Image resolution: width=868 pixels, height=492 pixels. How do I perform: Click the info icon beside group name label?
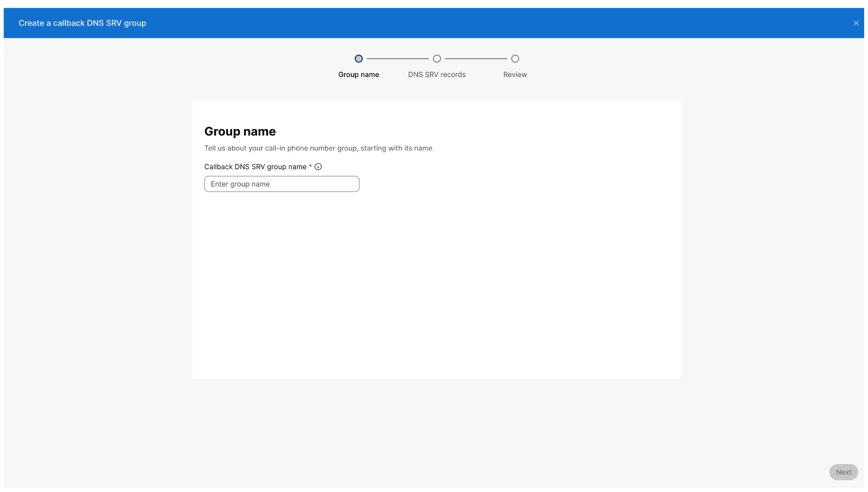click(318, 167)
